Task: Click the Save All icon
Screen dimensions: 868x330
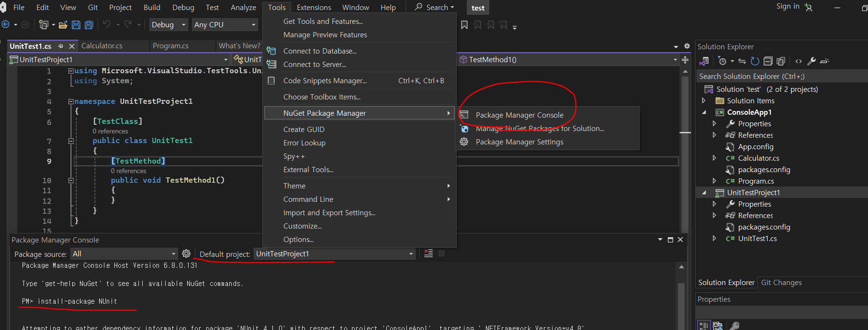Action: click(x=89, y=24)
